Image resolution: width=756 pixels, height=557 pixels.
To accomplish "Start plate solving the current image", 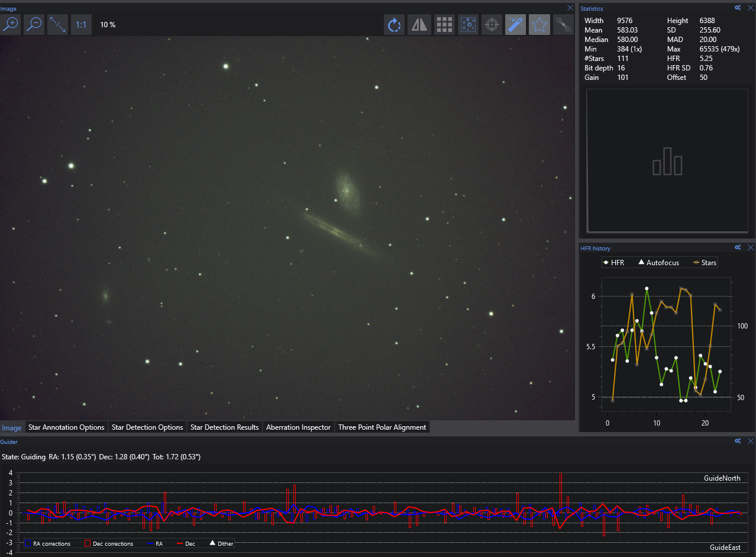I will pos(468,25).
